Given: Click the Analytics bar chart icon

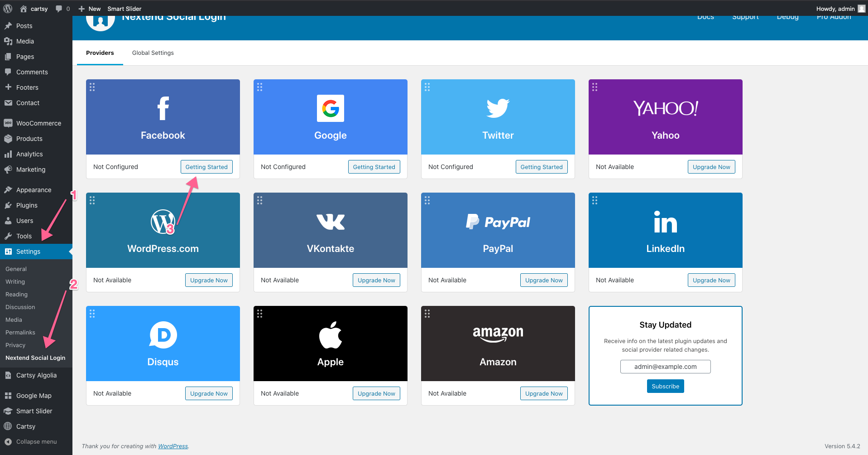Looking at the screenshot, I should point(8,154).
